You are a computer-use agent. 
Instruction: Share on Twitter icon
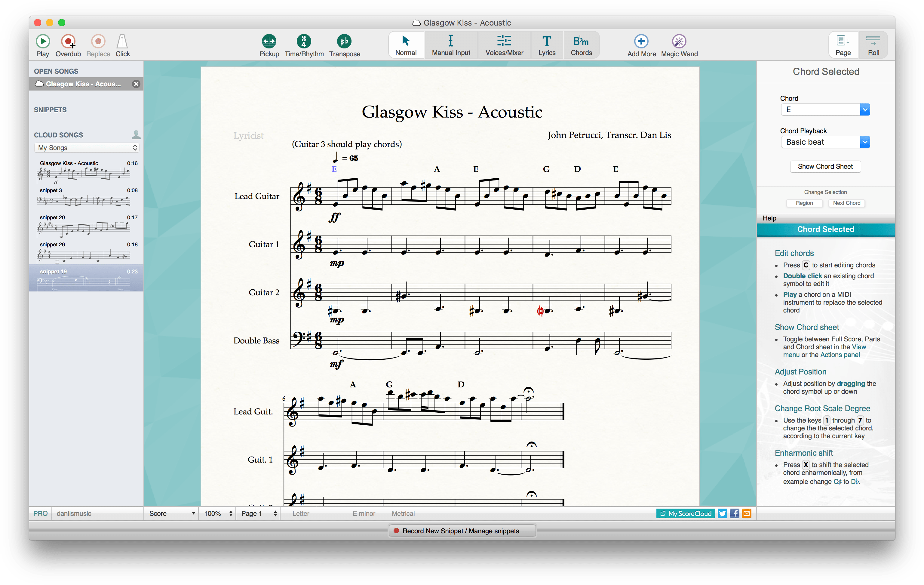(722, 514)
